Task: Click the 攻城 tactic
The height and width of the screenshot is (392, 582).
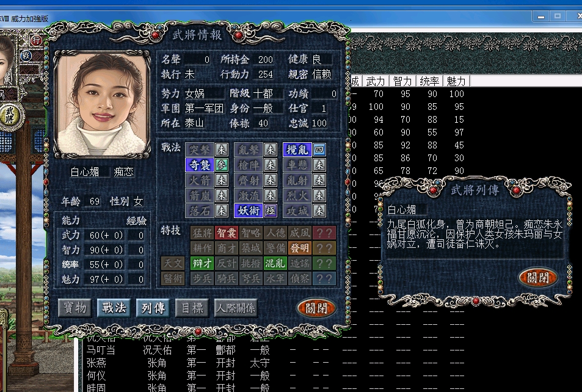Action: tap(297, 211)
